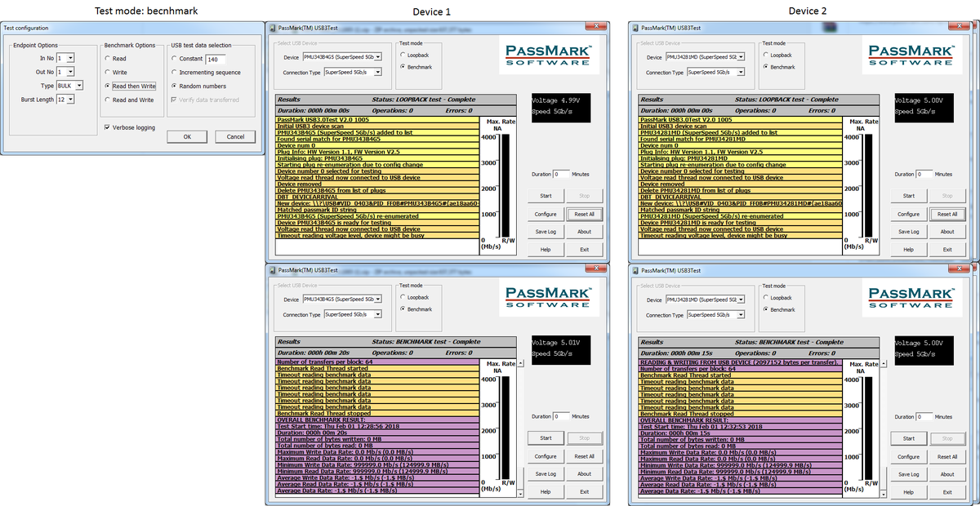Select 'Test Start time: Thu Feb 01 12:28:56 2018' line
The height and width of the screenshot is (506, 980).
pyautogui.click(x=376, y=426)
